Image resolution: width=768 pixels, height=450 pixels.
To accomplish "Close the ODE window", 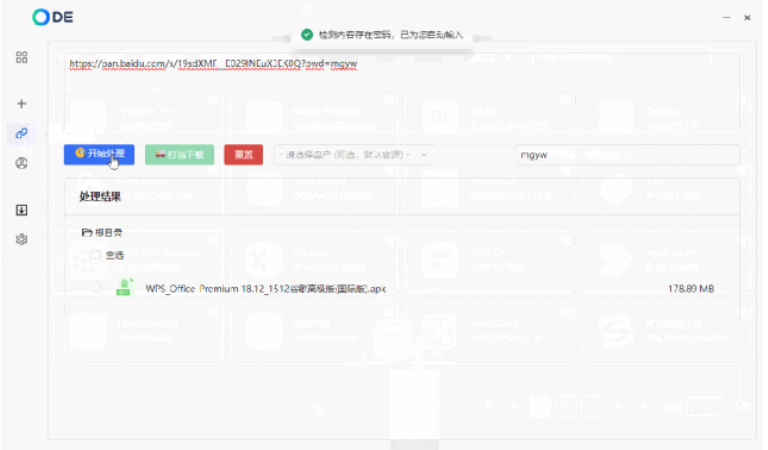I will (x=747, y=18).
